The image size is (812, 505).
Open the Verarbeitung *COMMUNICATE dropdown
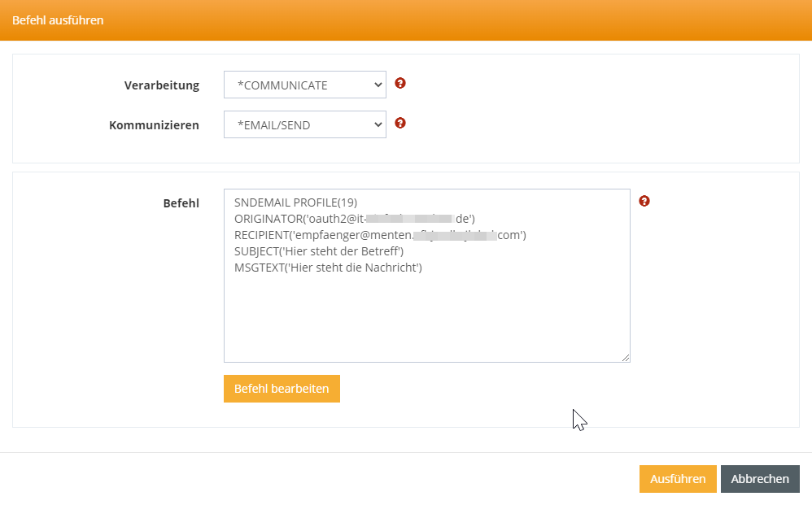click(x=304, y=85)
